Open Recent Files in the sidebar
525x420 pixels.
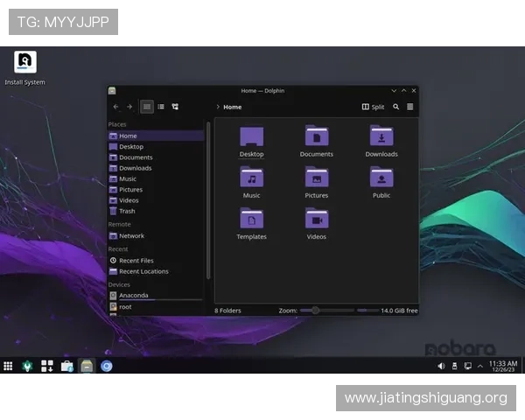coord(136,261)
